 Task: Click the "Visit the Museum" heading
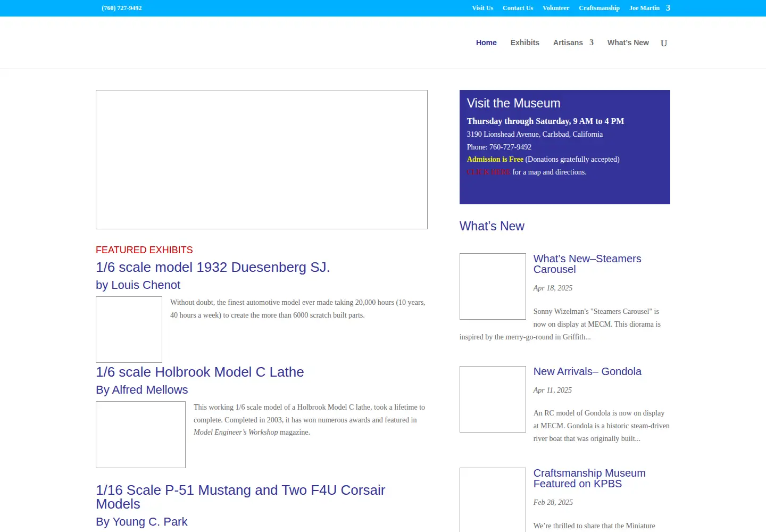pos(513,103)
